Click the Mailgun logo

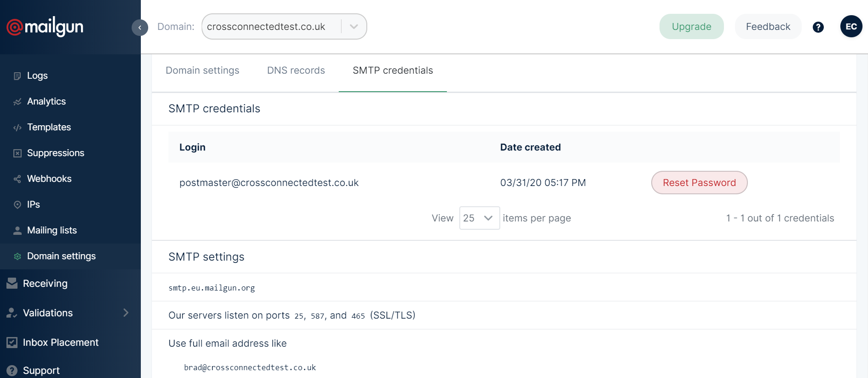pos(45,27)
